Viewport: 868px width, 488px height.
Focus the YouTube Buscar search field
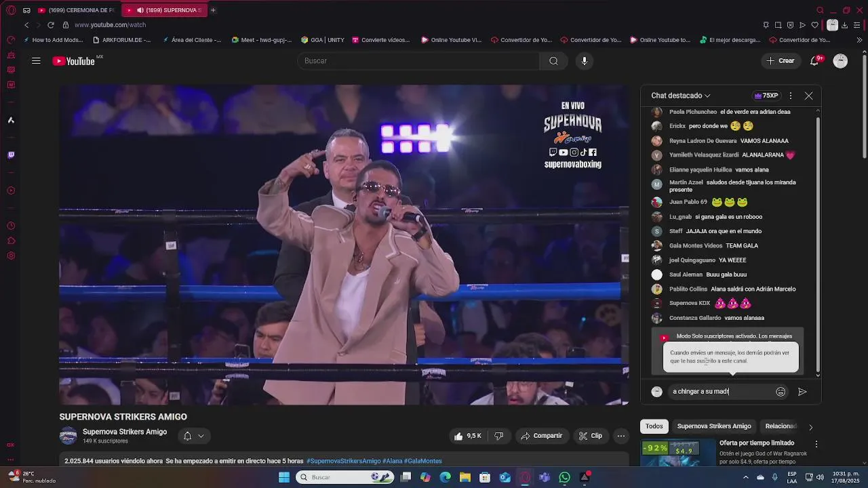418,61
